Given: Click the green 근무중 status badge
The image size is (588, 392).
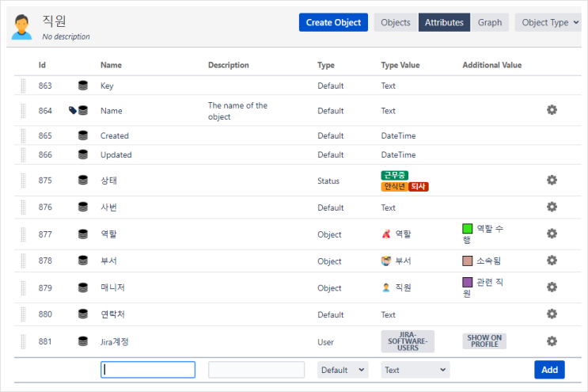Looking at the screenshot, I should coord(394,175).
